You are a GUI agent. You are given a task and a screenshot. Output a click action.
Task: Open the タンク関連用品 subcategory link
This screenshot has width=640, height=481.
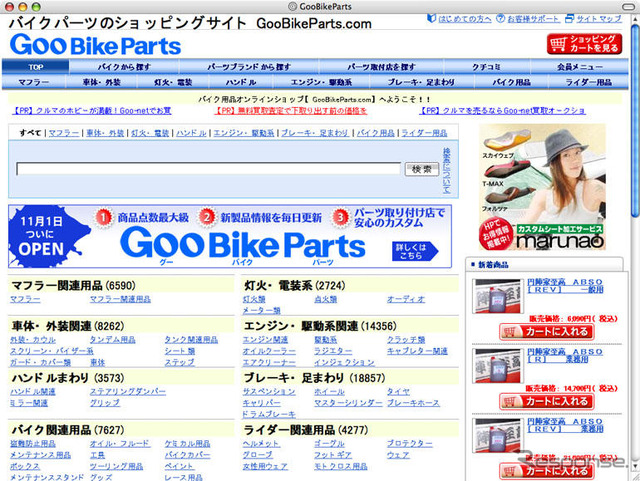click(x=191, y=340)
